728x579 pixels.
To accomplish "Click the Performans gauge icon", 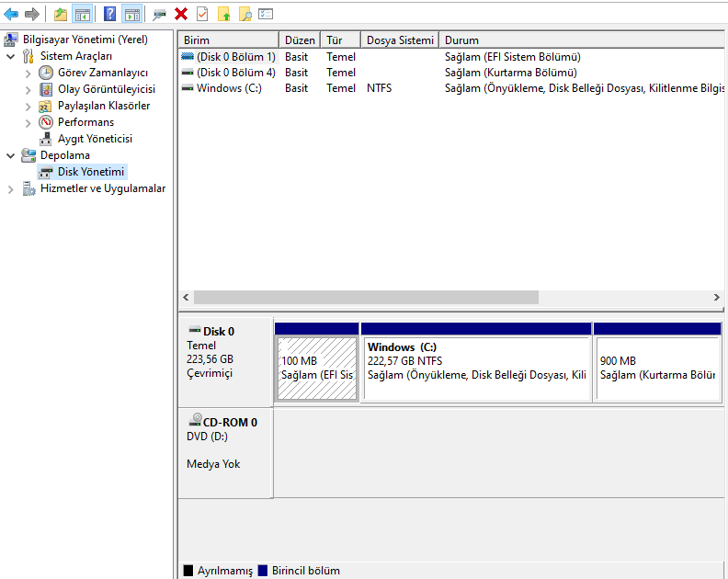I will [x=46, y=122].
